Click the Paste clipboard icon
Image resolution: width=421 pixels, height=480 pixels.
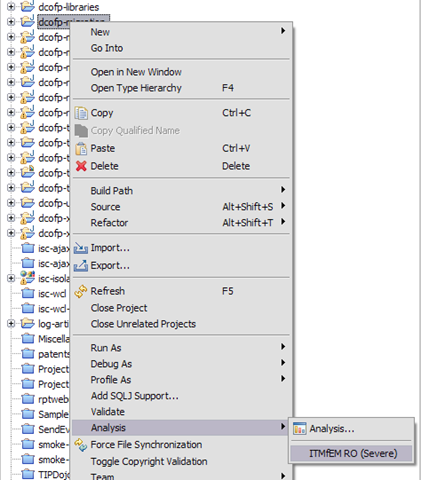click(81, 148)
